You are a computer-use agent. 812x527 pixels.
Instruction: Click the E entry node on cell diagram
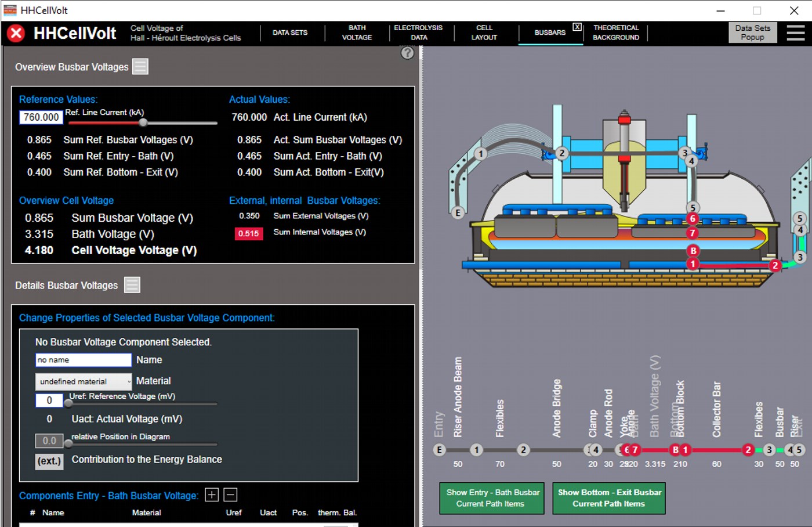(458, 212)
